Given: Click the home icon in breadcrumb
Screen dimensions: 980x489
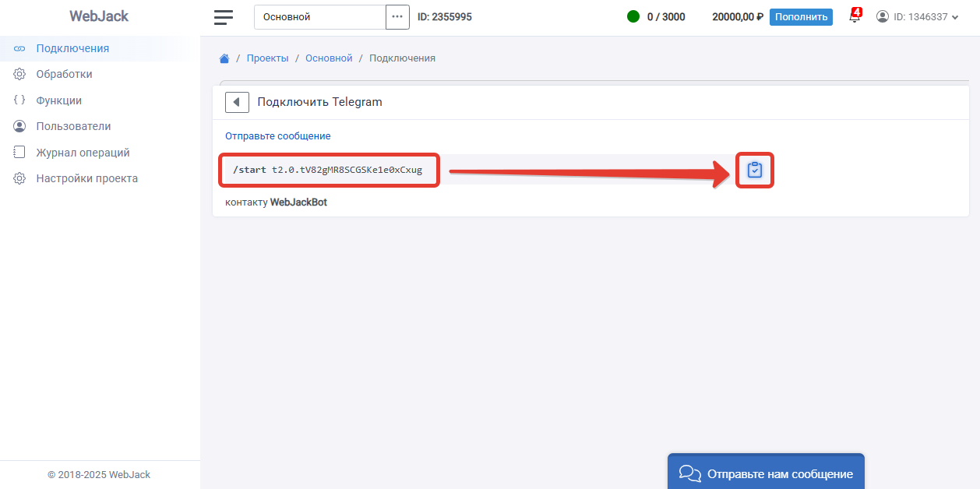Looking at the screenshot, I should (224, 58).
